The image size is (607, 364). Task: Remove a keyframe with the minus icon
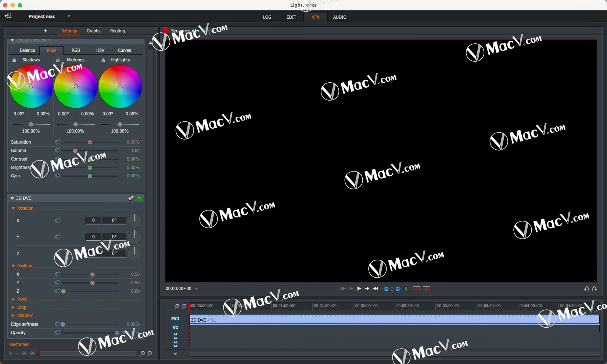(x=17, y=353)
